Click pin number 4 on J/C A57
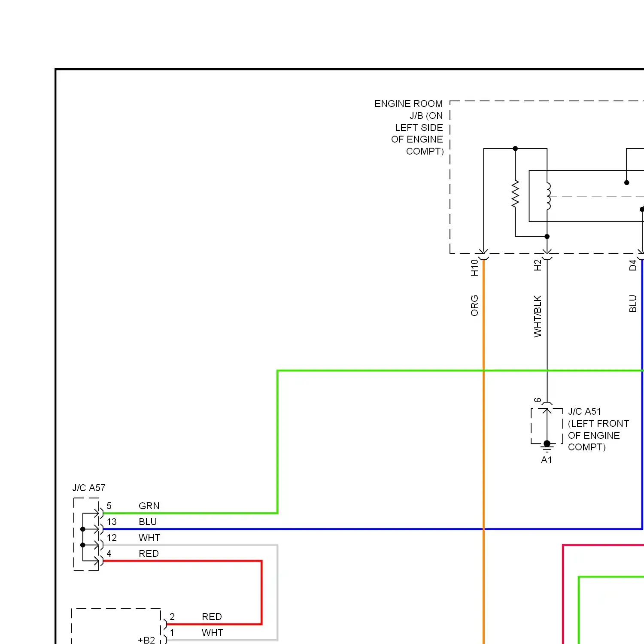644x644 pixels. (109, 553)
